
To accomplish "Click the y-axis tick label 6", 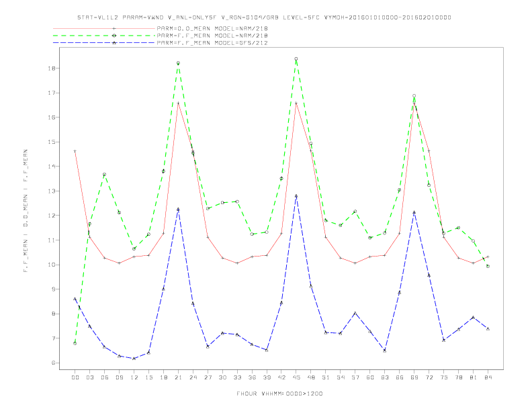I will tap(53, 363).
